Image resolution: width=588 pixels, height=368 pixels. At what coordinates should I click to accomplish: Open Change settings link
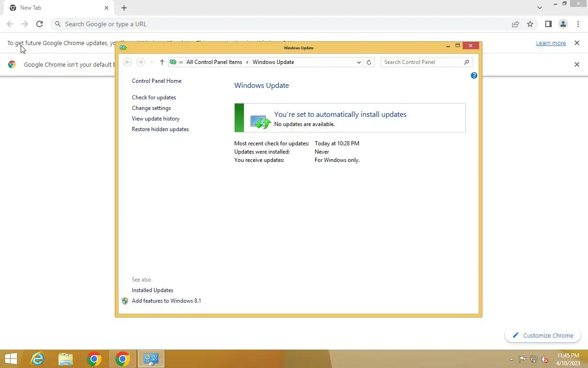coord(151,108)
